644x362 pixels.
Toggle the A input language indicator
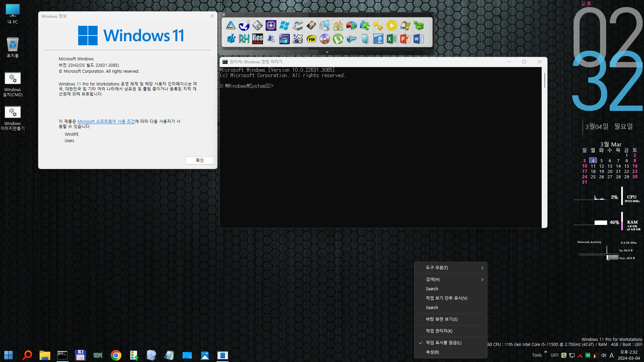coord(612,355)
